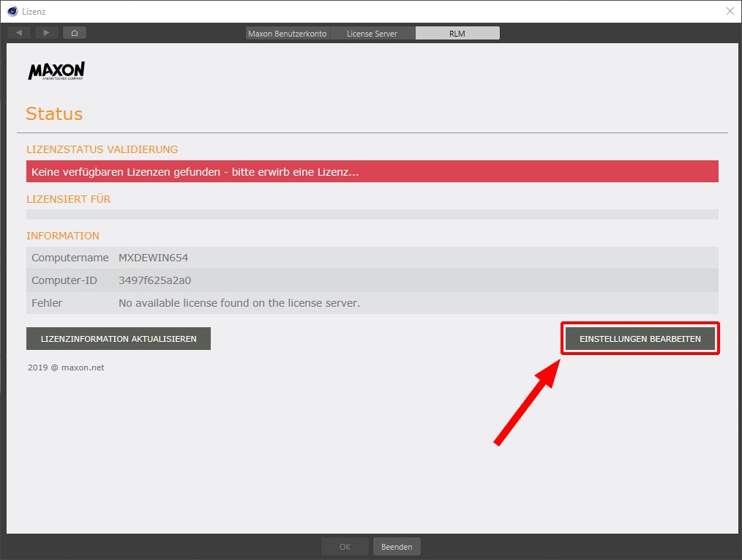Click the Maxon logo
Screen dimensions: 742x560
pos(56,71)
